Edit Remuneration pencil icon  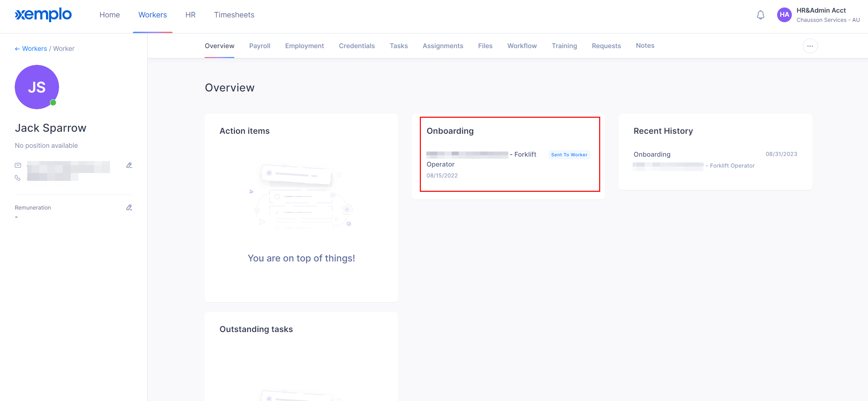click(129, 207)
